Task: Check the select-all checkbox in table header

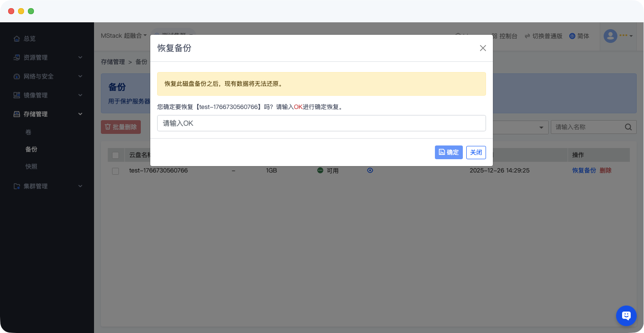Action: [x=115, y=155]
